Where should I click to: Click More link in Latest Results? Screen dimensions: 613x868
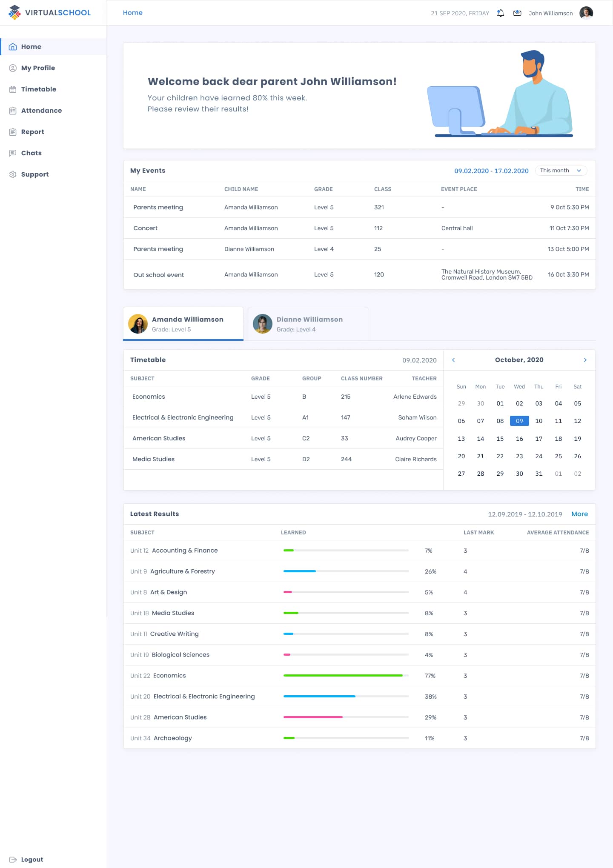(x=579, y=514)
